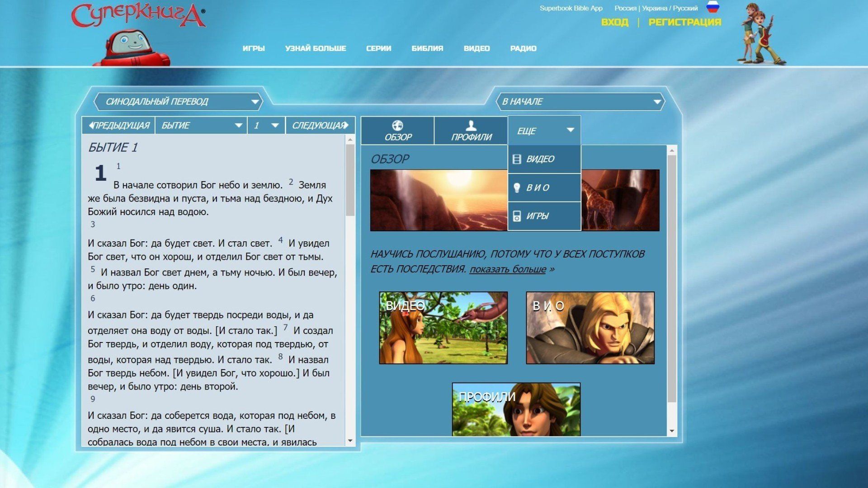The width and height of the screenshot is (868, 488).
Task: Open the В начале episode dropdown
Action: pyautogui.click(x=580, y=102)
